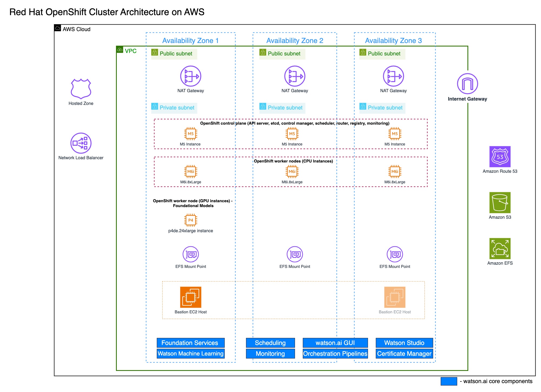Click the OpenShift worker nodes (CPU Instances) label
Image resolution: width=541 pixels, height=392 pixels.
pos(293,161)
